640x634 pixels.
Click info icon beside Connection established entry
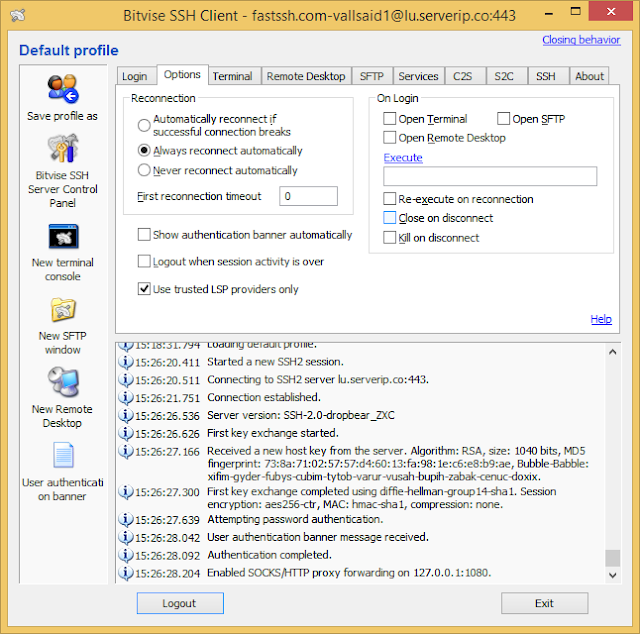coord(125,397)
